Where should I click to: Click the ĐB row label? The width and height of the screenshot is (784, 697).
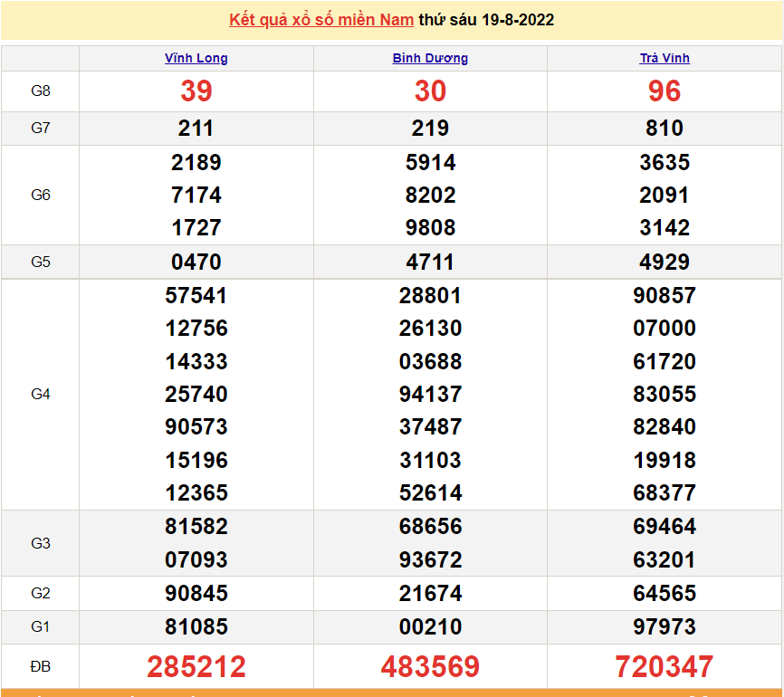tap(40, 667)
